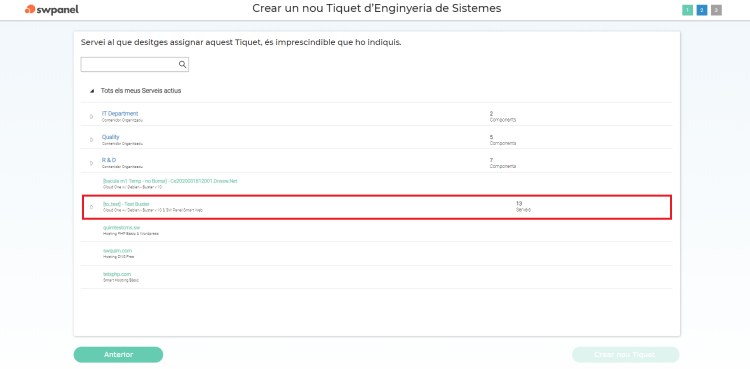The width and height of the screenshot is (750, 369).
Task: Click the 'Crear nou Tiquet' button
Action: tap(626, 355)
